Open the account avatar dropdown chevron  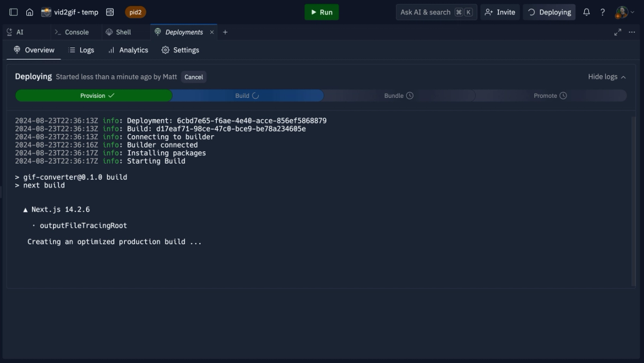[x=632, y=11]
